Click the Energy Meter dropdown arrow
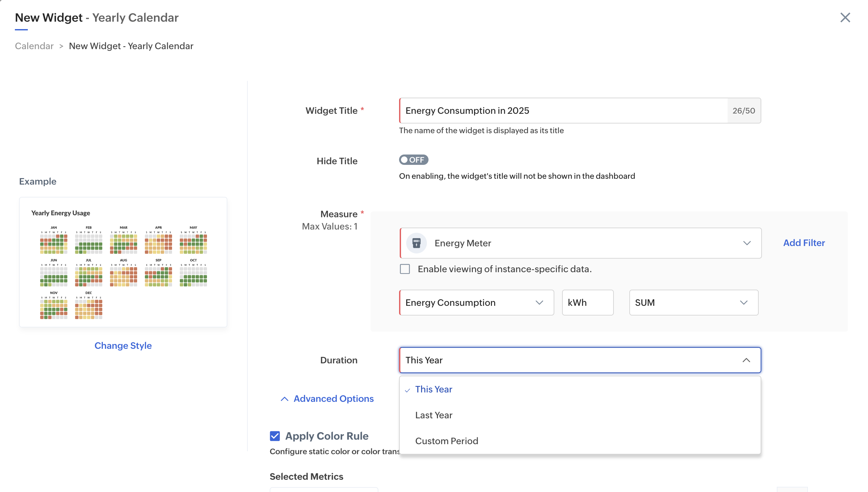This screenshot has height=492, width=868. pos(747,243)
